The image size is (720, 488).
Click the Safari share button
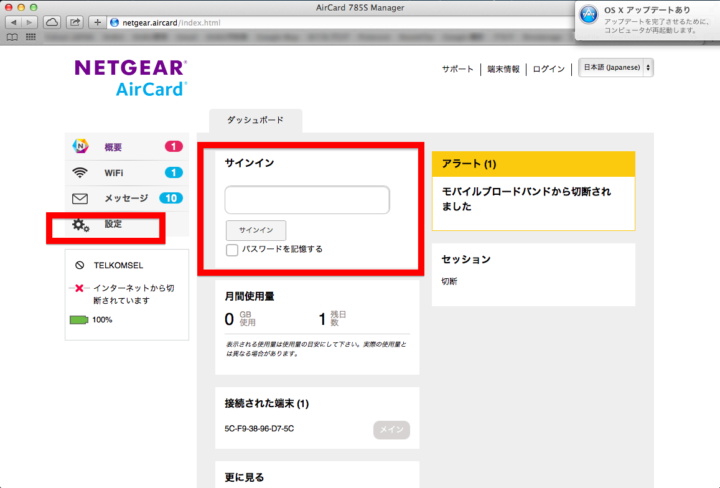point(74,22)
